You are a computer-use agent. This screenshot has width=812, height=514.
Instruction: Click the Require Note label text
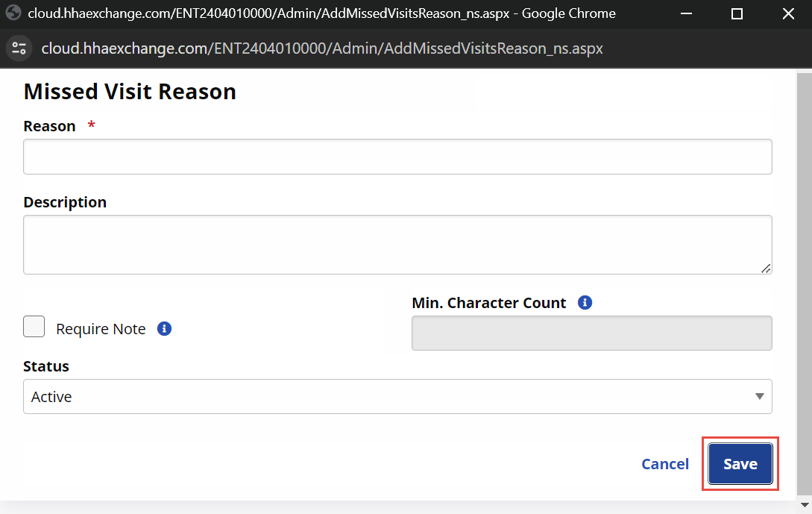pos(101,329)
